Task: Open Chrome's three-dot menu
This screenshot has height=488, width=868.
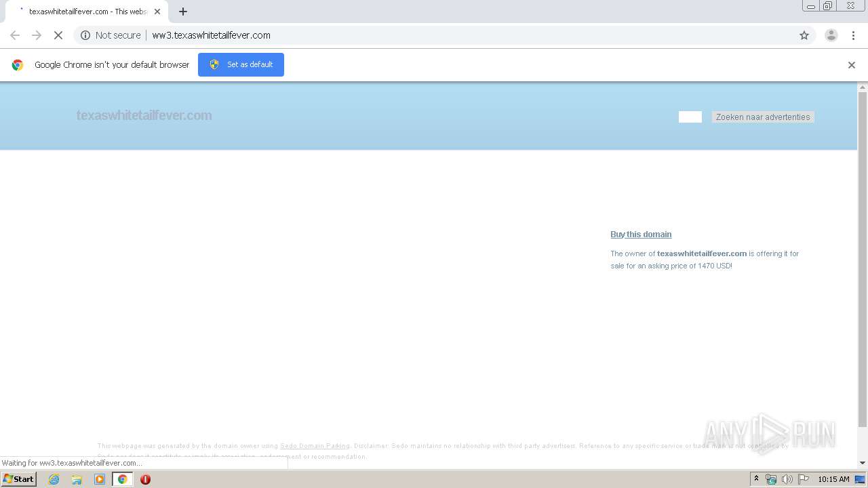Action: click(x=853, y=35)
